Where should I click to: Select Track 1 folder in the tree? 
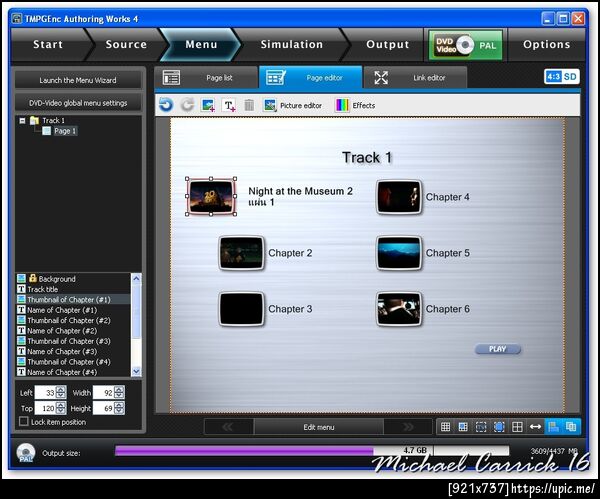point(48,121)
